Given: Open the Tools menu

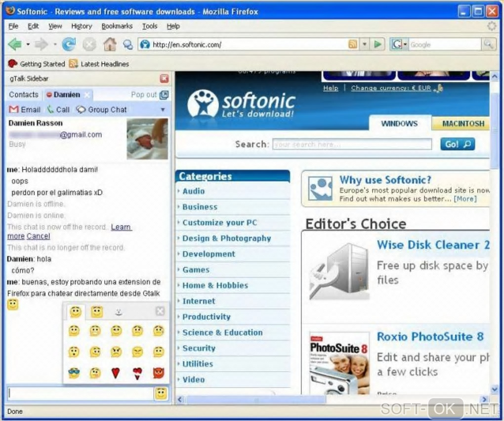Looking at the screenshot, I should 150,26.
